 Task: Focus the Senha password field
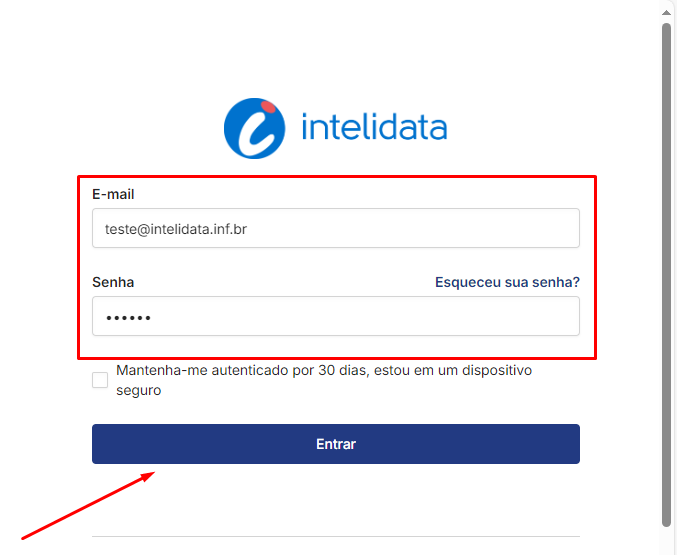tap(335, 316)
